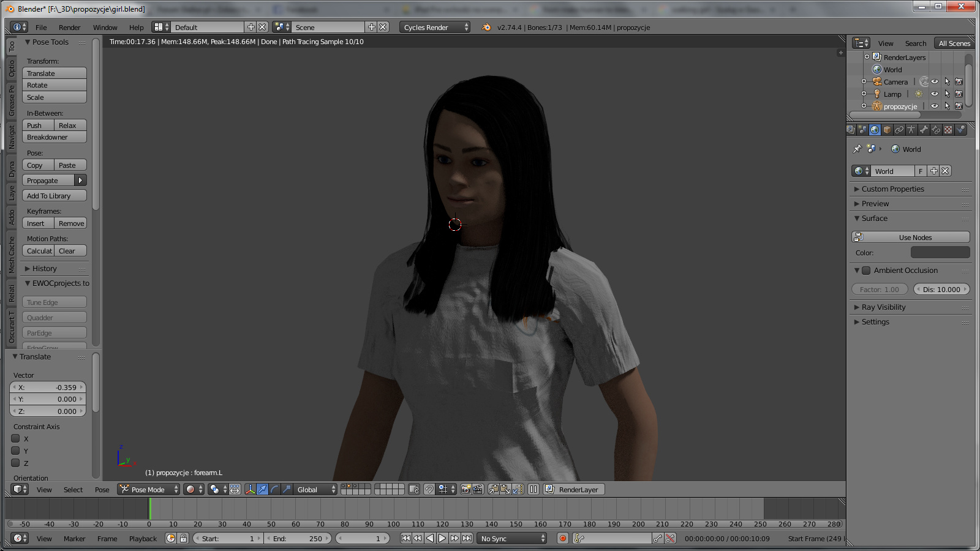Enable the Ambient Occlusion checkbox

pyautogui.click(x=866, y=271)
